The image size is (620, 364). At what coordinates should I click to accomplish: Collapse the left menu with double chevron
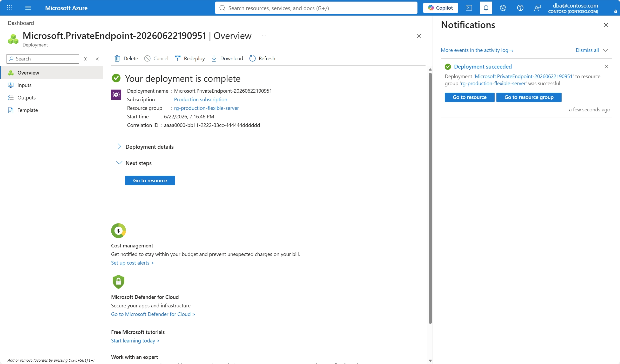97,59
